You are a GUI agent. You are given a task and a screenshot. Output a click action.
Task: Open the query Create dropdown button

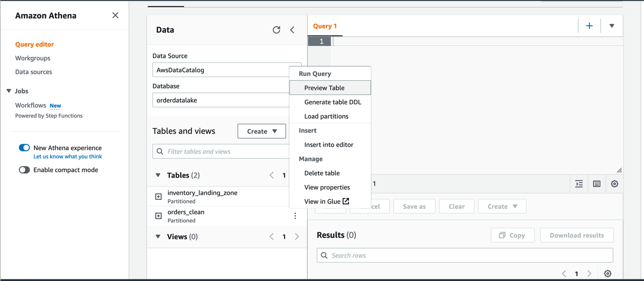click(502, 207)
